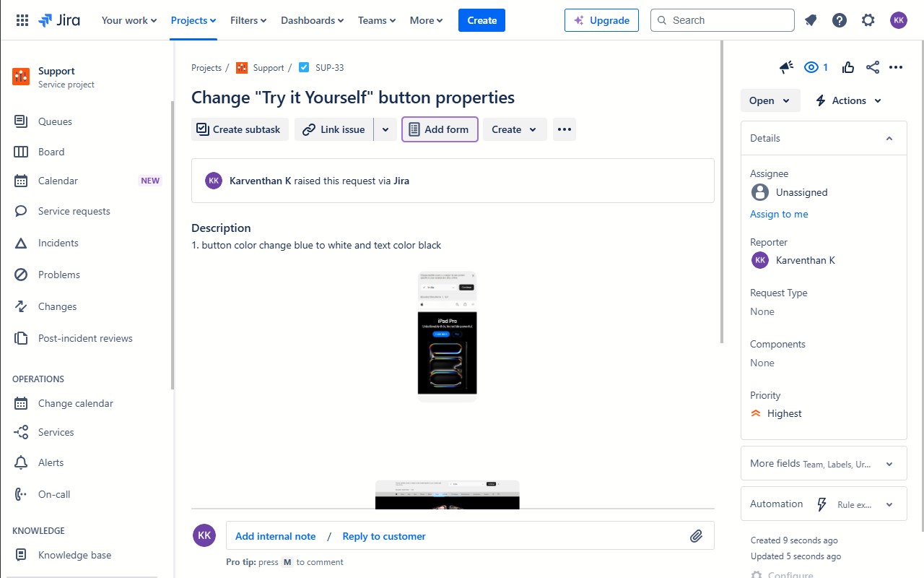This screenshot has height=578, width=924.
Task: Collapse the Details panel
Action: click(889, 138)
